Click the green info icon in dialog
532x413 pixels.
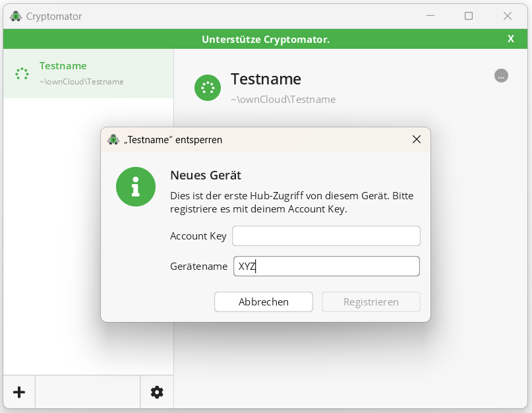[x=136, y=187]
